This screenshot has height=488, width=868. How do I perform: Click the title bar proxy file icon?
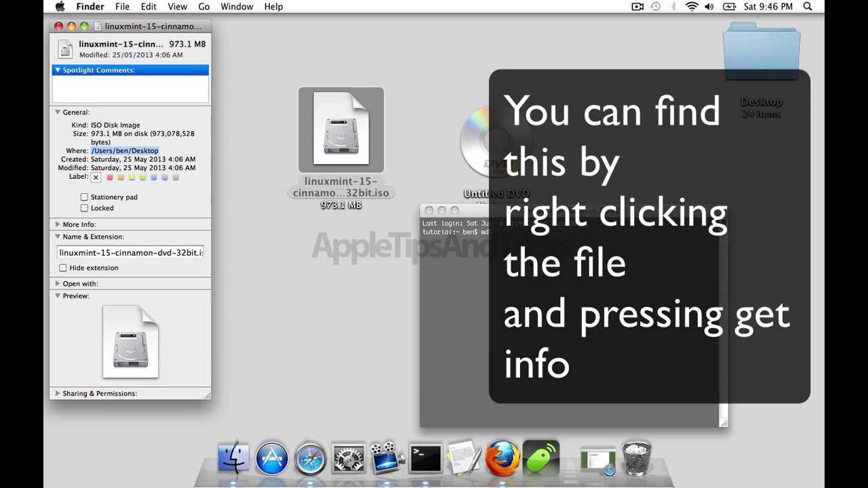[98, 26]
